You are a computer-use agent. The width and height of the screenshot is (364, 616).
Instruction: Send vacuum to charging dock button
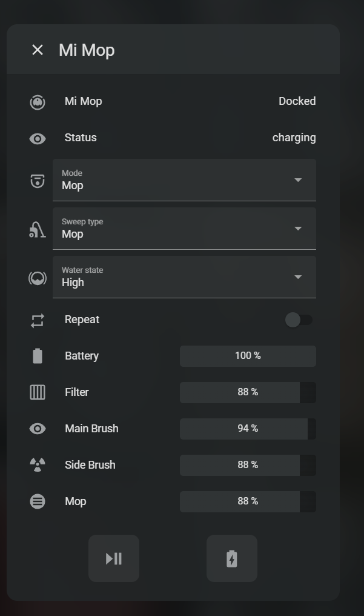click(x=232, y=558)
